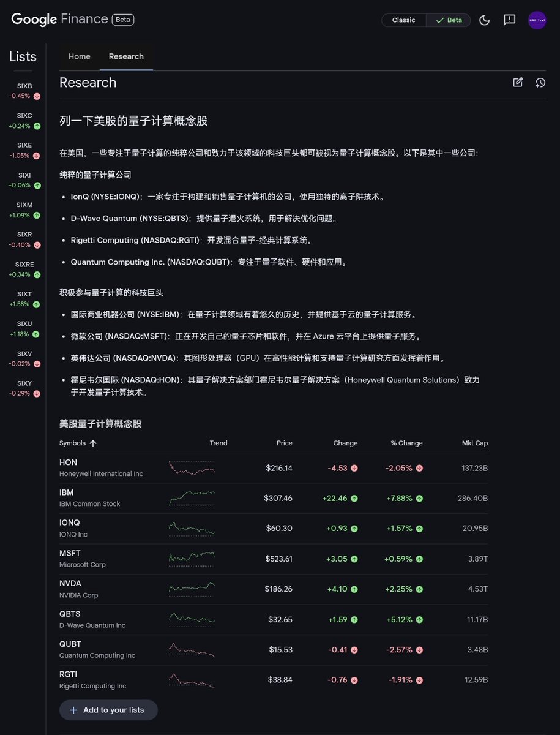Open the research history icon
This screenshot has width=560, height=735.
540,82
